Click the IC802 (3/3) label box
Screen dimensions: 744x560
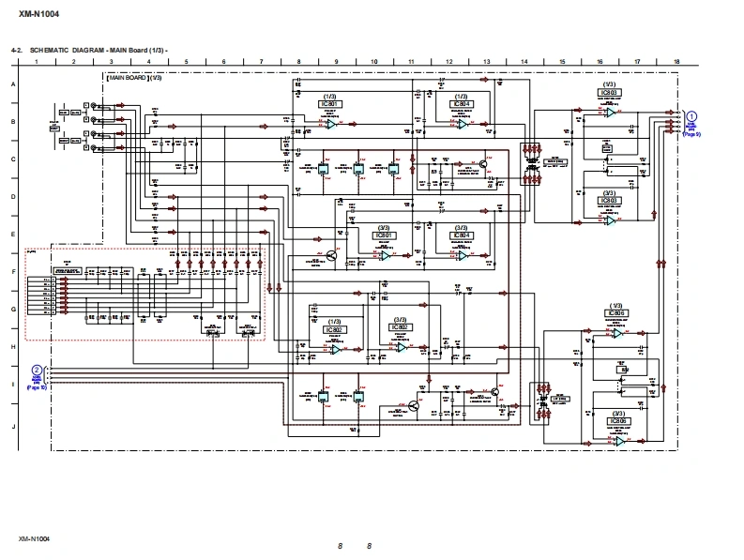tap(399, 328)
